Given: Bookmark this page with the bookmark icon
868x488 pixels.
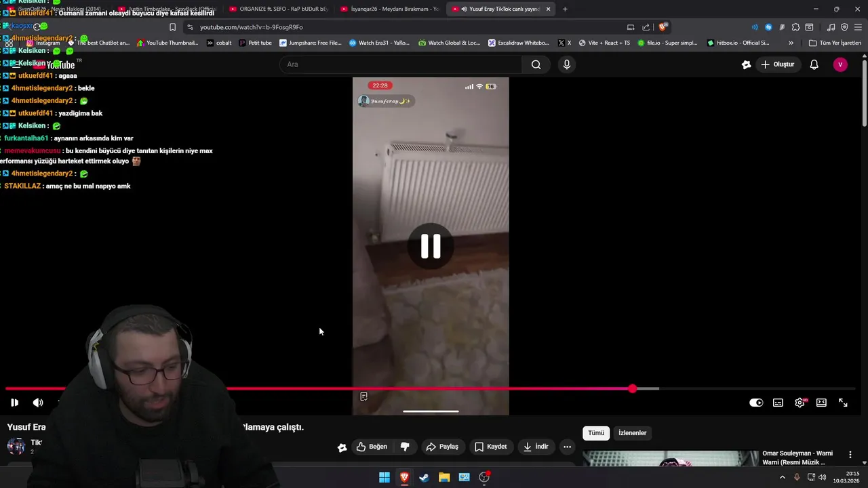Looking at the screenshot, I should coord(172,27).
